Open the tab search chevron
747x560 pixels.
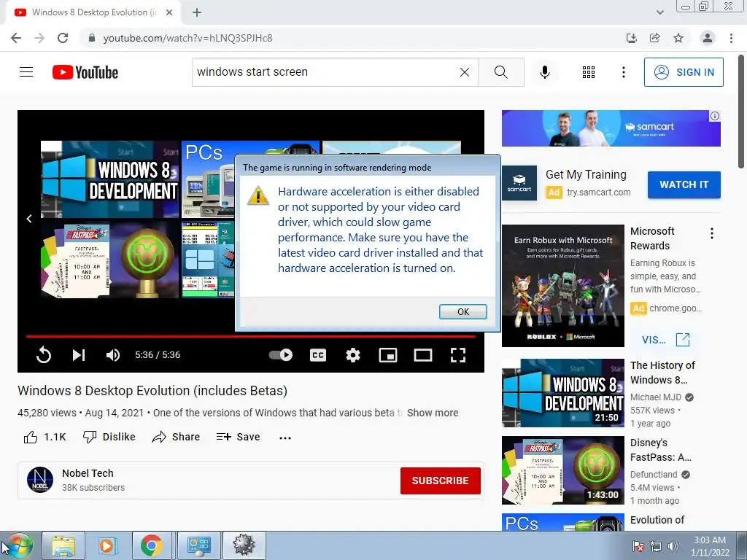pyautogui.click(x=659, y=12)
